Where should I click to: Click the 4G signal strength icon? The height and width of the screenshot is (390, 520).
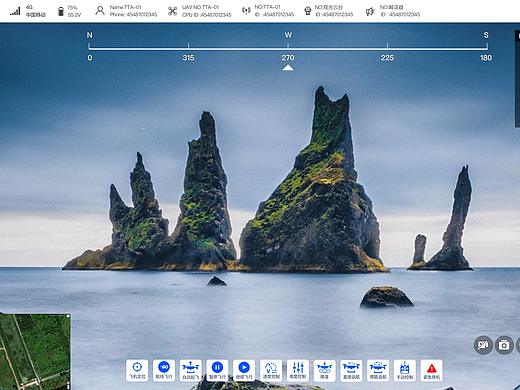15,11
